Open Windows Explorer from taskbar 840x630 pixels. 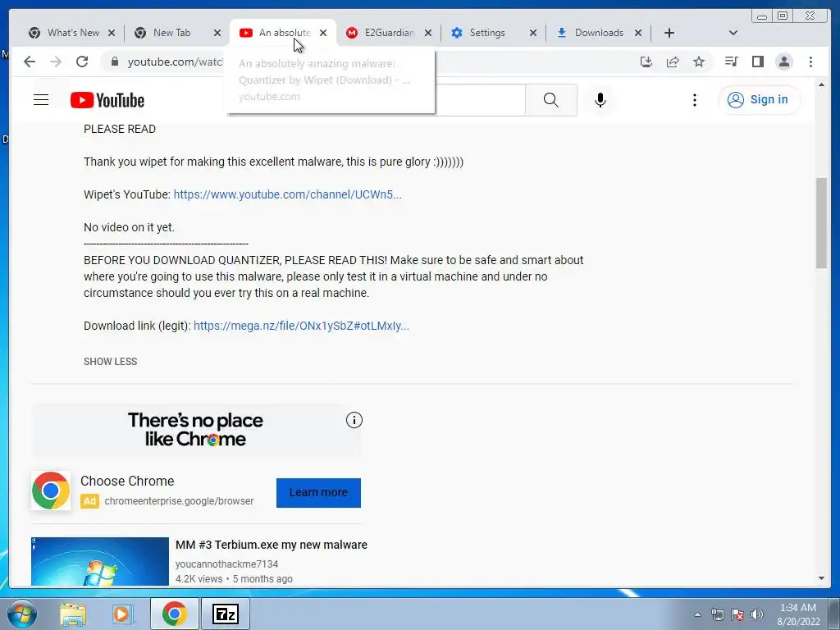click(73, 614)
